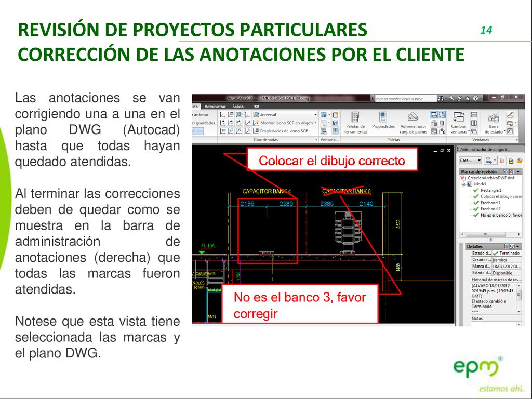Screen dimensions: 532x399
Task: Collapse the Marcas de revisión section
Action: click(x=518, y=171)
